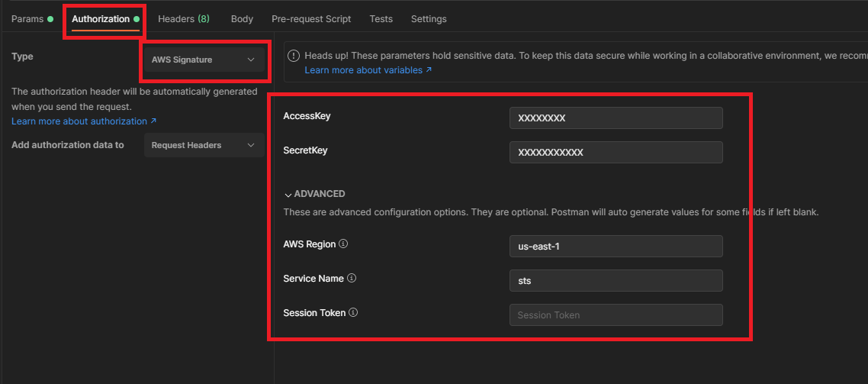Screen dimensions: 868x384
Task: Open the Headers (8) tab
Action: pos(183,19)
